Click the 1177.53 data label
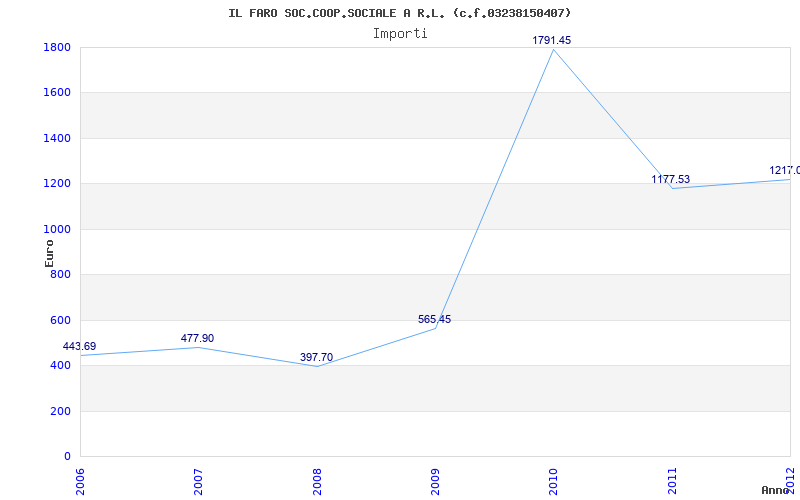The image size is (800, 500). (670, 180)
